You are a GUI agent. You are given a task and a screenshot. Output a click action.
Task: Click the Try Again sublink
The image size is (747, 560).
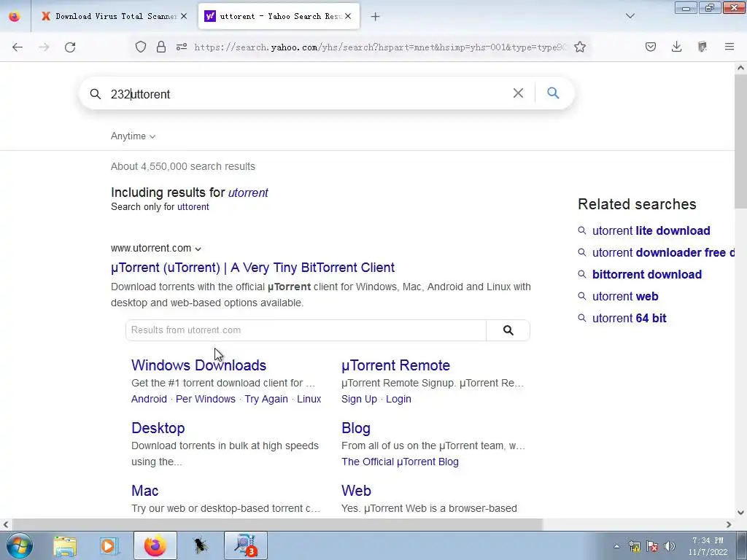point(266,399)
